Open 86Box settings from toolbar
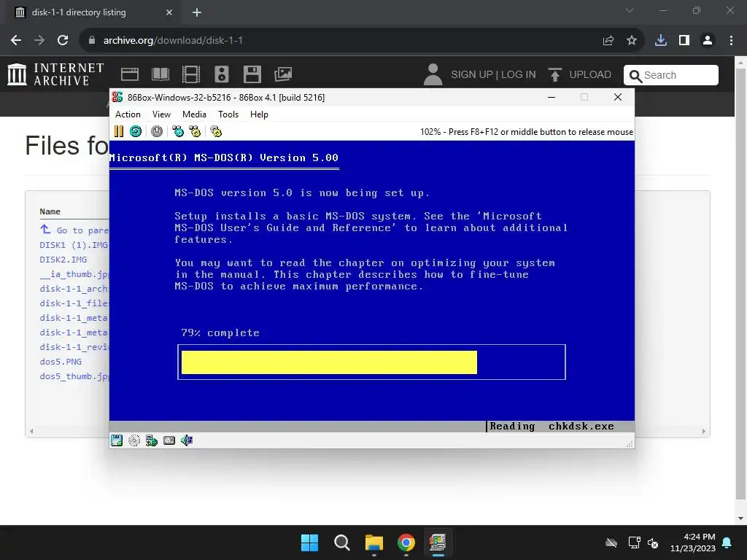747x560 pixels. point(216,131)
